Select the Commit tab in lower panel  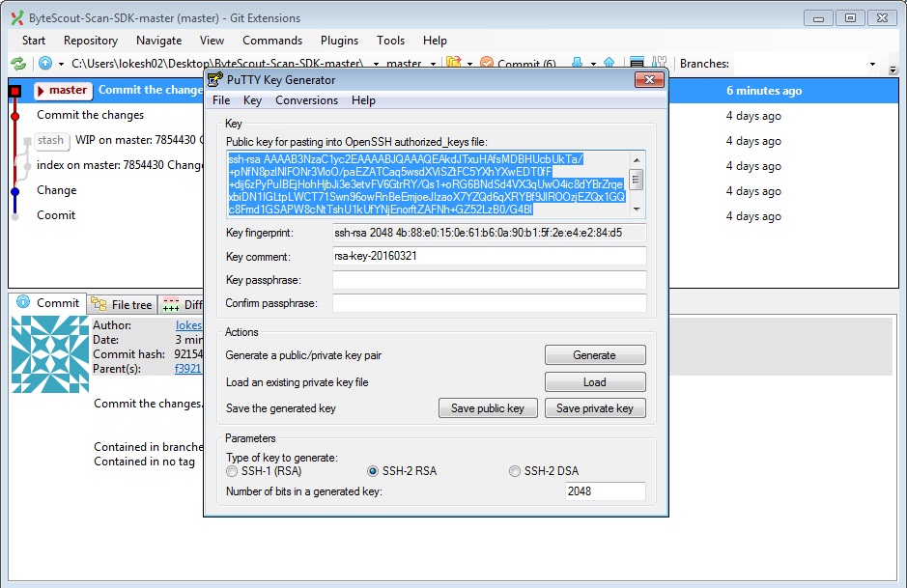(48, 303)
